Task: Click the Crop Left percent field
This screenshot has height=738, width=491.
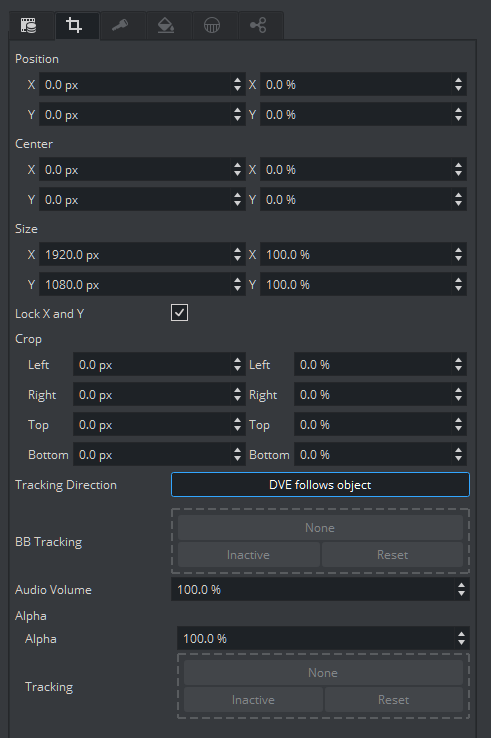Action: click(x=375, y=365)
